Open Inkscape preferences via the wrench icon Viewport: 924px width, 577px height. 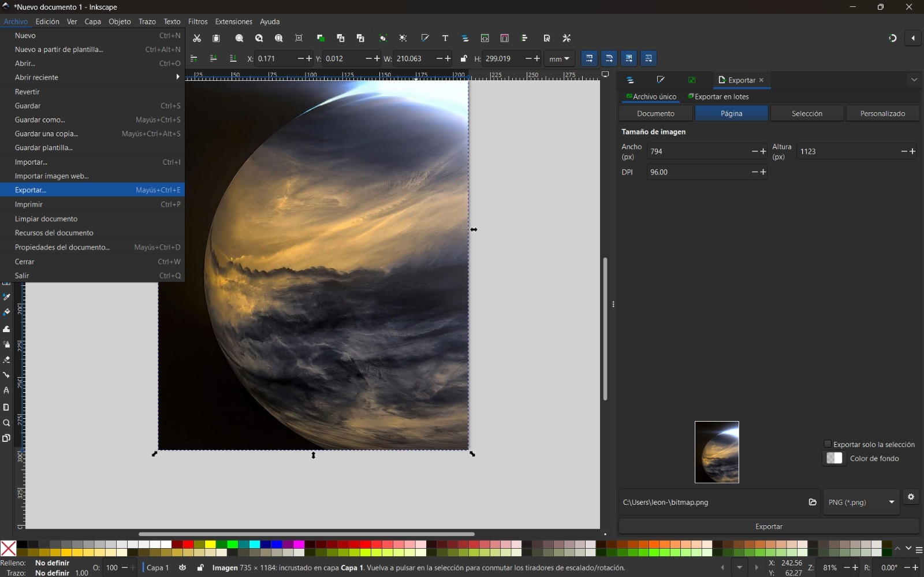coord(567,38)
